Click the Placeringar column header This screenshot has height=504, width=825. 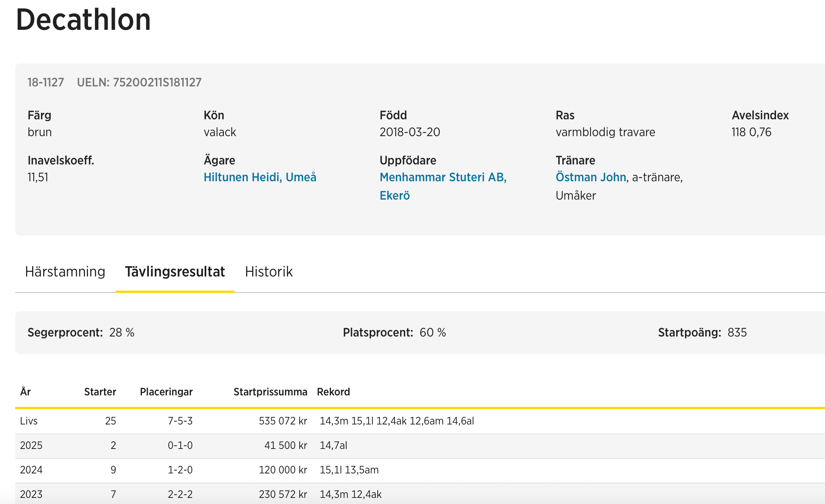[x=166, y=392]
